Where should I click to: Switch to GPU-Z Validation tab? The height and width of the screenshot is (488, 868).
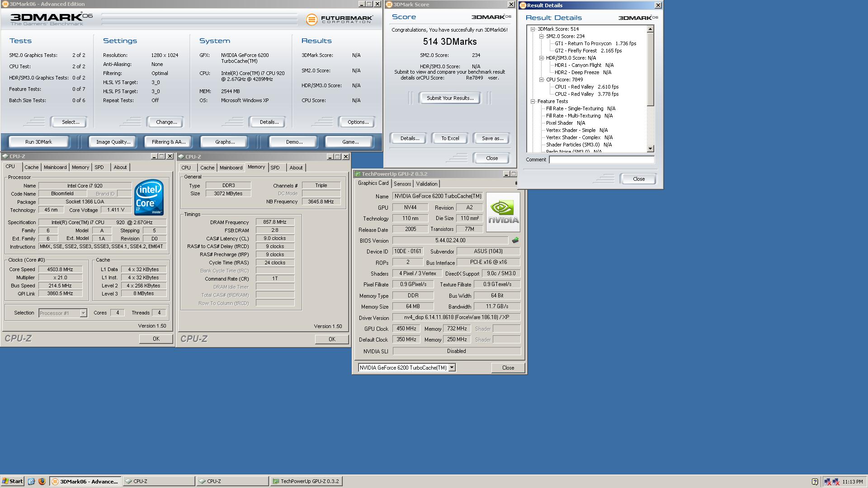[427, 184]
